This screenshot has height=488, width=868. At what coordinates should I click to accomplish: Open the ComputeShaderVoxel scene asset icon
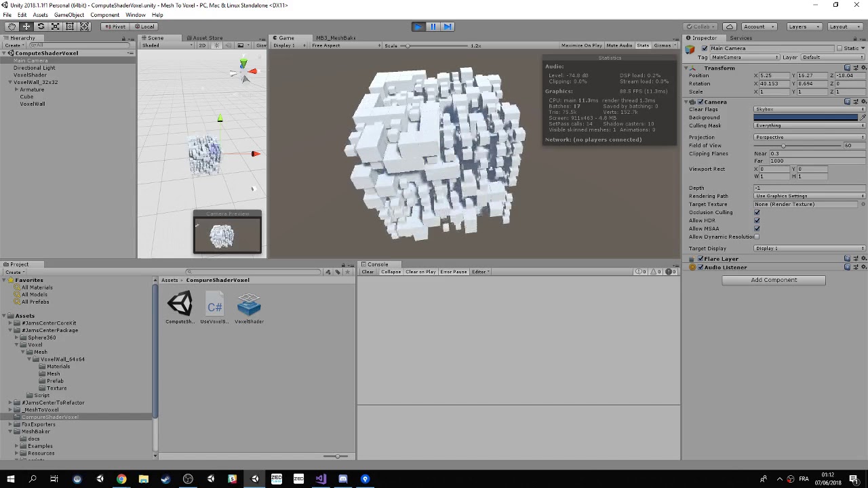180,304
